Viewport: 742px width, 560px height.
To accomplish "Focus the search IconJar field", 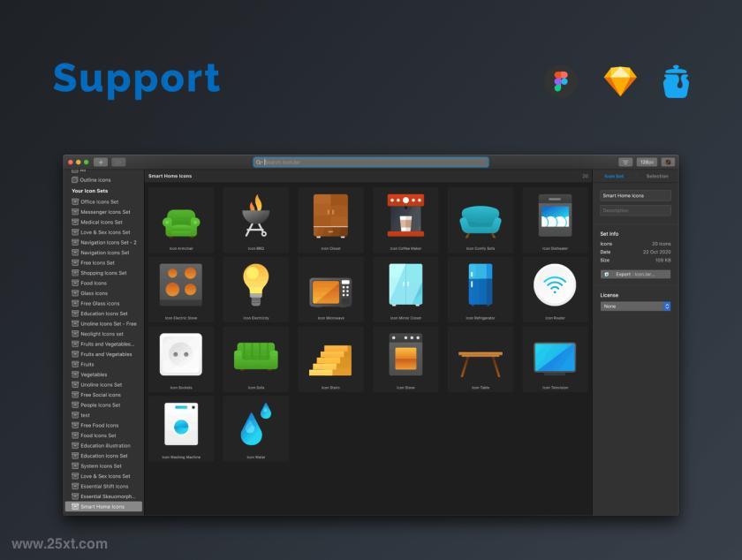I will 371,163.
